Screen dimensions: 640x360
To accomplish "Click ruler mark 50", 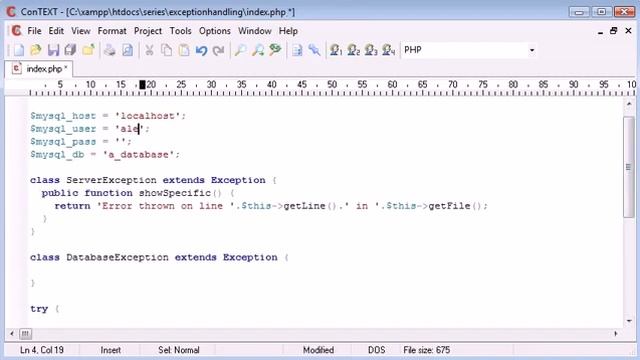I will (332, 84).
